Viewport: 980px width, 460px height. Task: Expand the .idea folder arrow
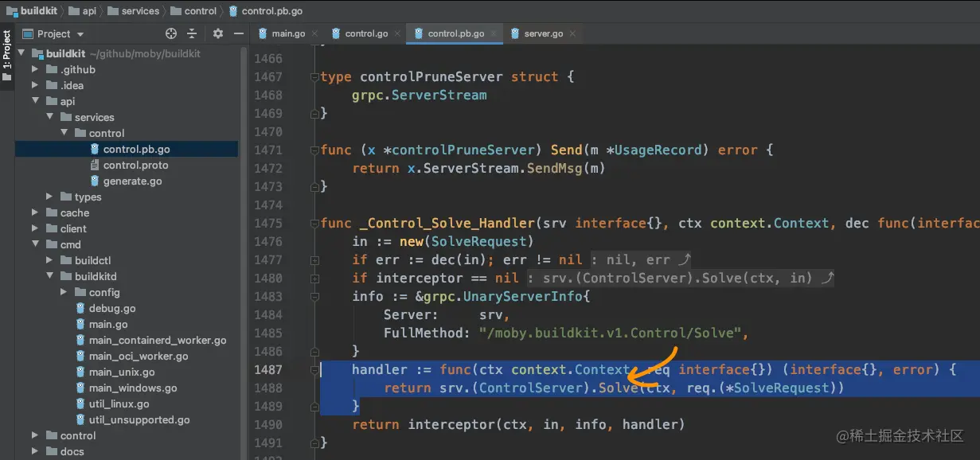(35, 86)
